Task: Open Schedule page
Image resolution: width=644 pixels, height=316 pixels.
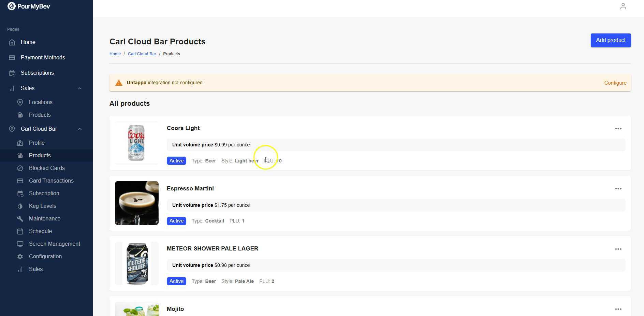Action: 40,231
